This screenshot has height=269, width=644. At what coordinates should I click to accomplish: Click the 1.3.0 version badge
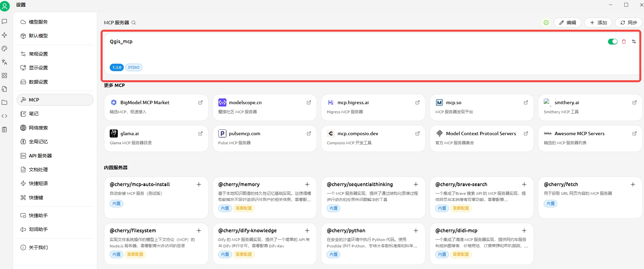click(117, 67)
